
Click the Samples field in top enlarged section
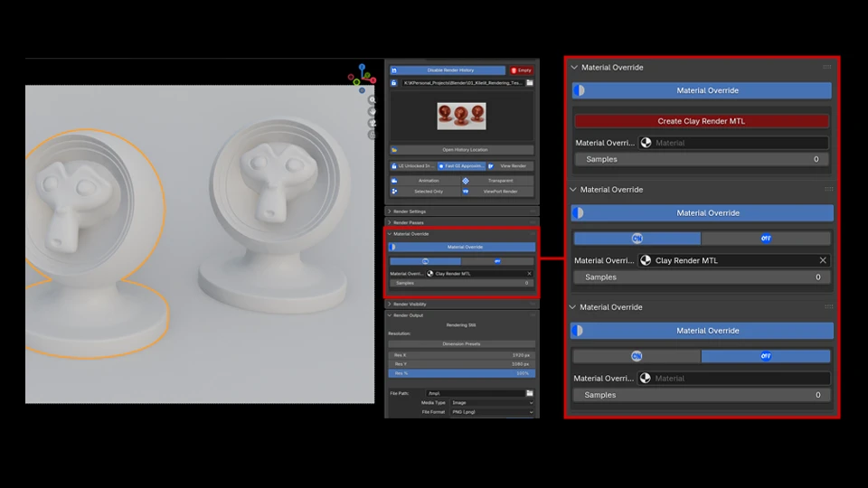702,159
